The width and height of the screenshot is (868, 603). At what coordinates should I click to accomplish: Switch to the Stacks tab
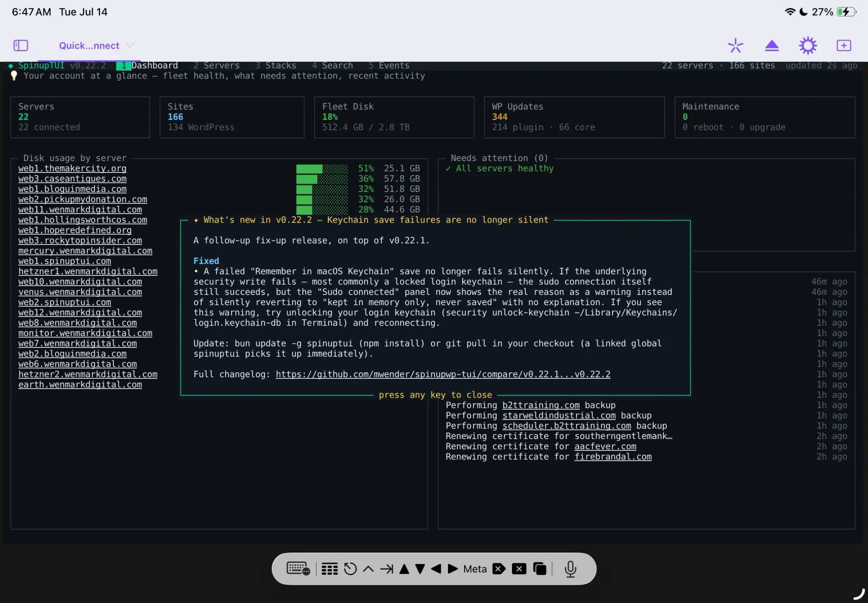(275, 65)
